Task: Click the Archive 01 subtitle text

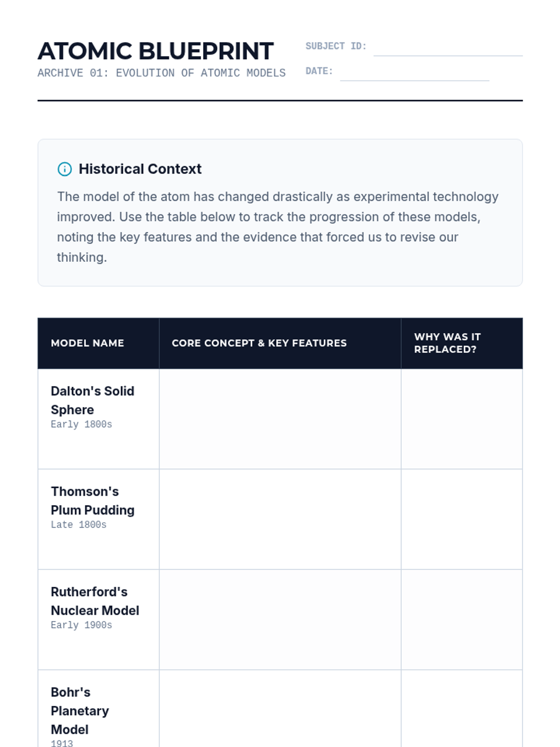Action: coord(161,73)
